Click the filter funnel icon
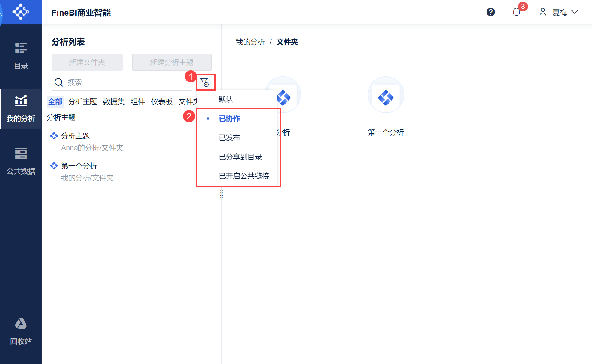This screenshot has height=364, width=592. [x=205, y=83]
